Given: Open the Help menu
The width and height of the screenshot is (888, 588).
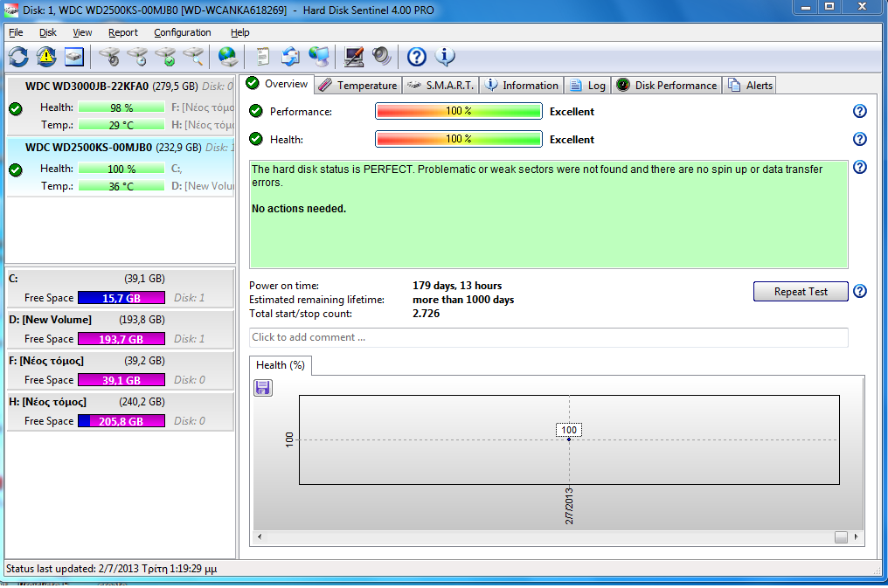Looking at the screenshot, I should pyautogui.click(x=240, y=32).
